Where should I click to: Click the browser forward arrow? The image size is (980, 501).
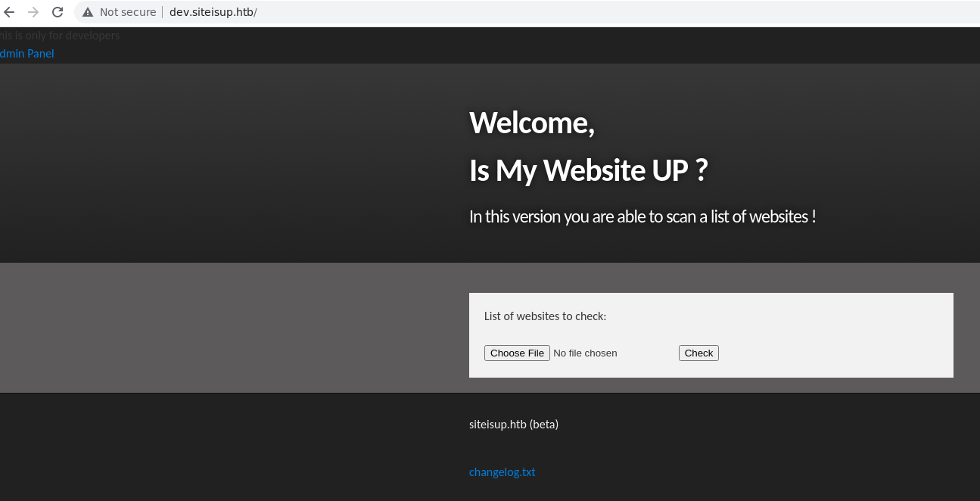33,12
